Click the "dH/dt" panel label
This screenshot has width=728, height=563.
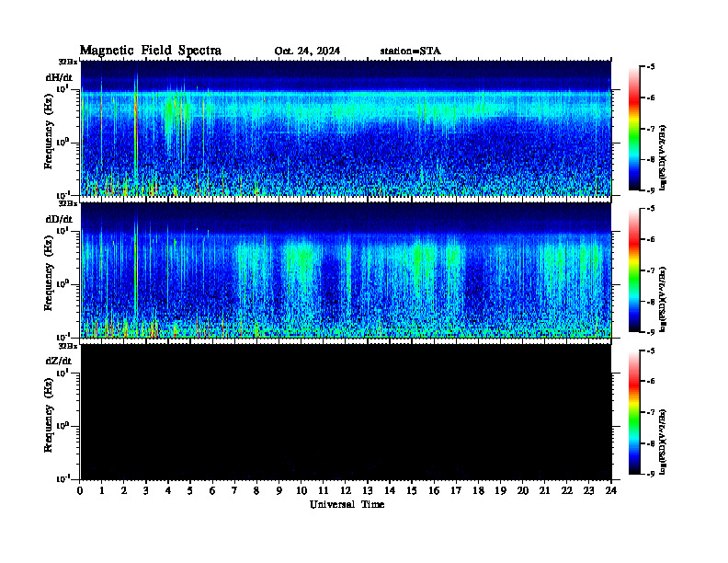59,77
